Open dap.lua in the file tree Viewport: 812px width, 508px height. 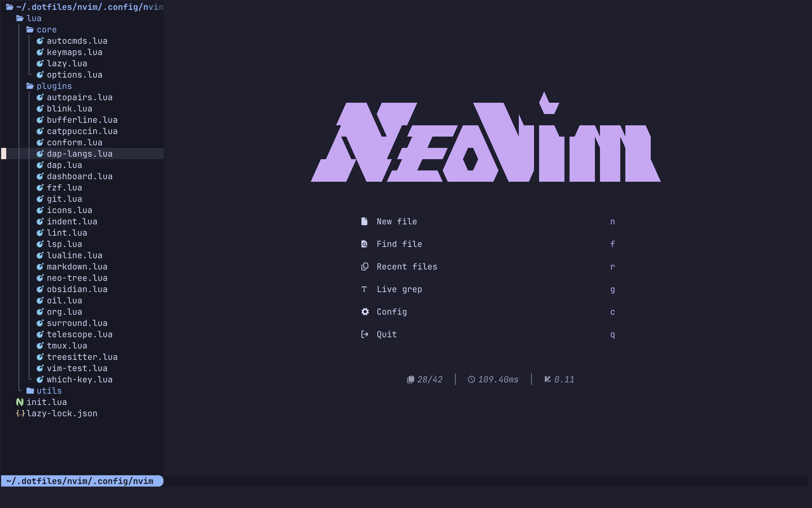point(64,165)
